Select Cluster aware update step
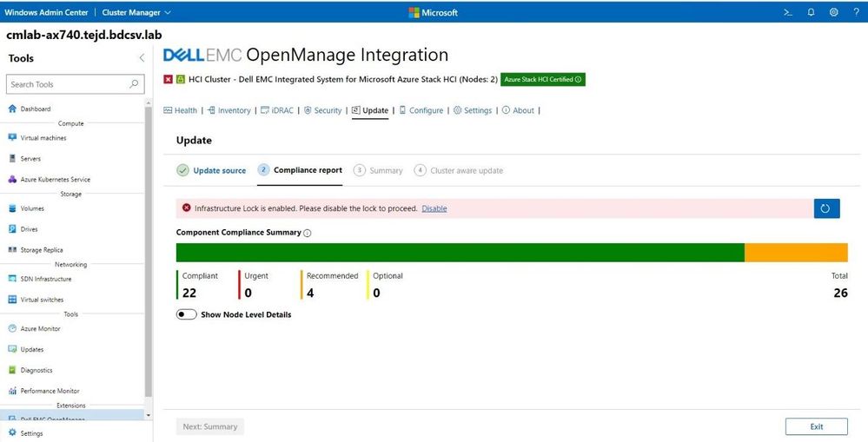The image size is (868, 442). (x=459, y=170)
